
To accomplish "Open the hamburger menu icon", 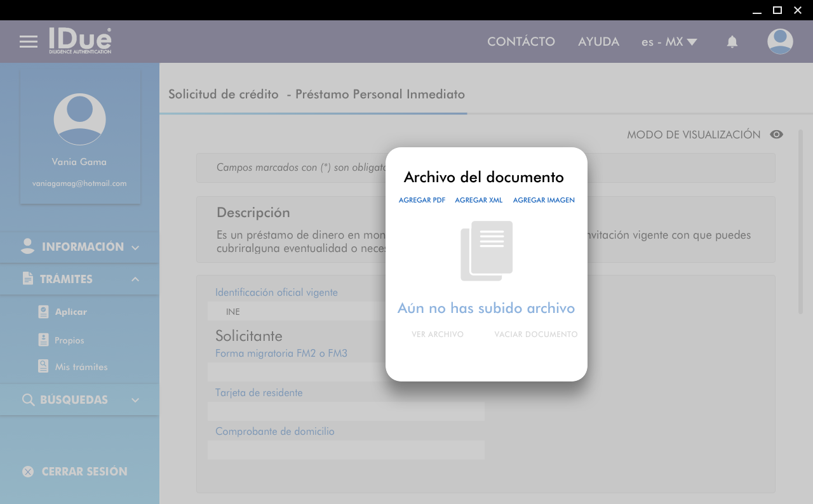I will [29, 42].
